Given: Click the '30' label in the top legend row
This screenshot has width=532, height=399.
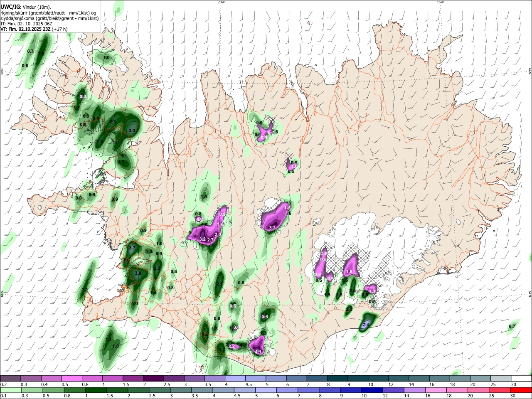Looking at the screenshot, I should pos(514,384).
